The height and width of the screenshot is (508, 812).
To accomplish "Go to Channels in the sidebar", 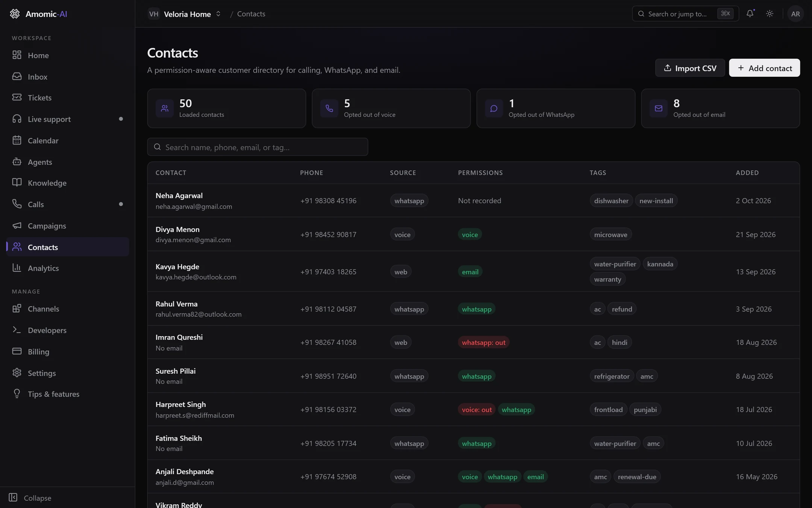I will click(x=68, y=309).
